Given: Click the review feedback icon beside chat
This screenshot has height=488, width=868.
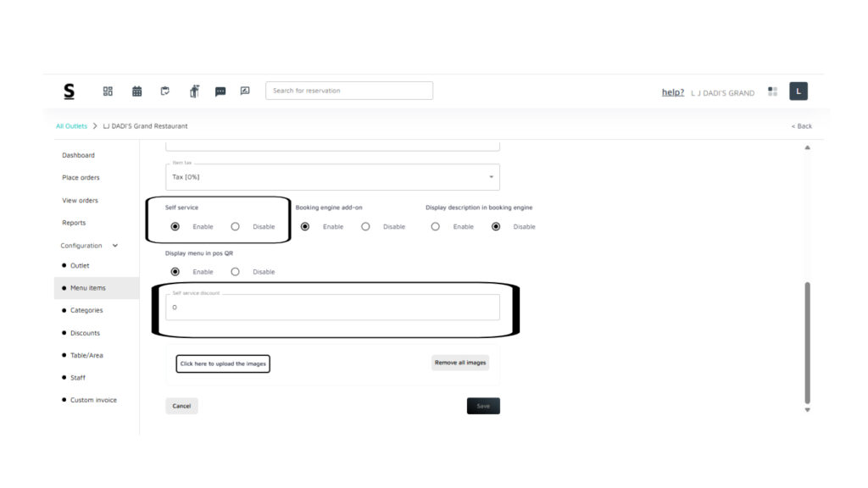Looking at the screenshot, I should (245, 91).
